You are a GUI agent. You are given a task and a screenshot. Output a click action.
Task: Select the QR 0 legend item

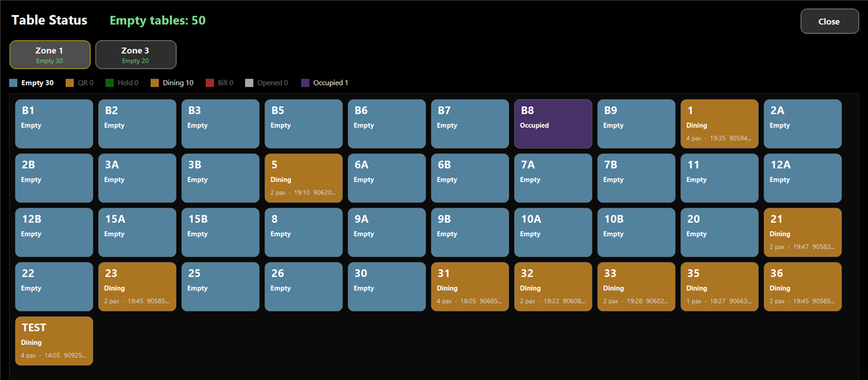79,83
